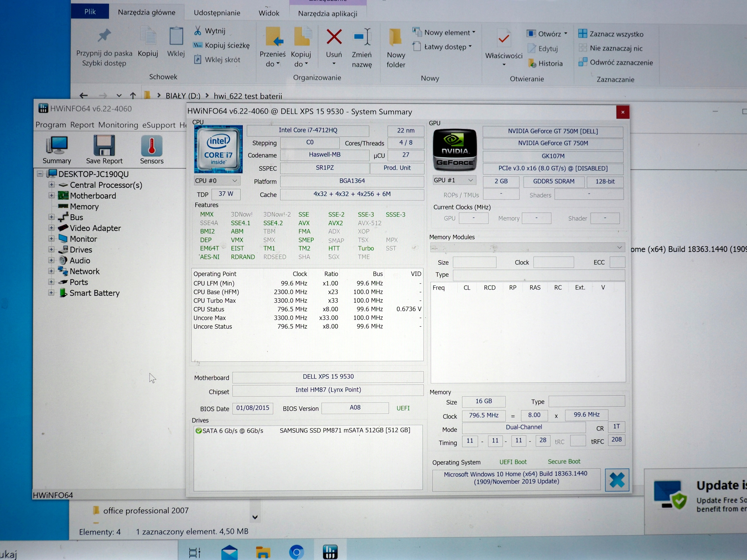Close the System Summary window

pos(623,112)
